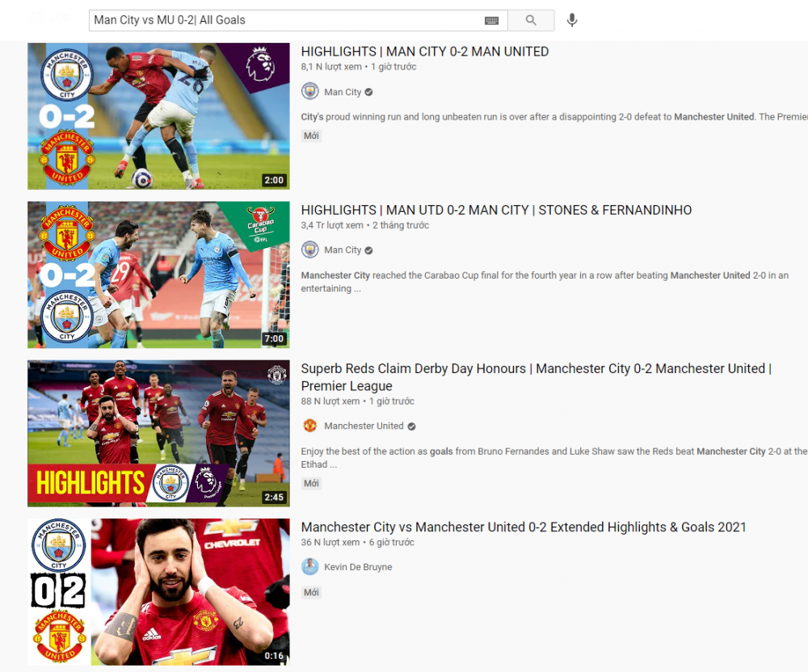The width and height of the screenshot is (808, 672).
Task: Open the 2:00 Man City 0-2 thumbnail
Action: click(x=158, y=116)
